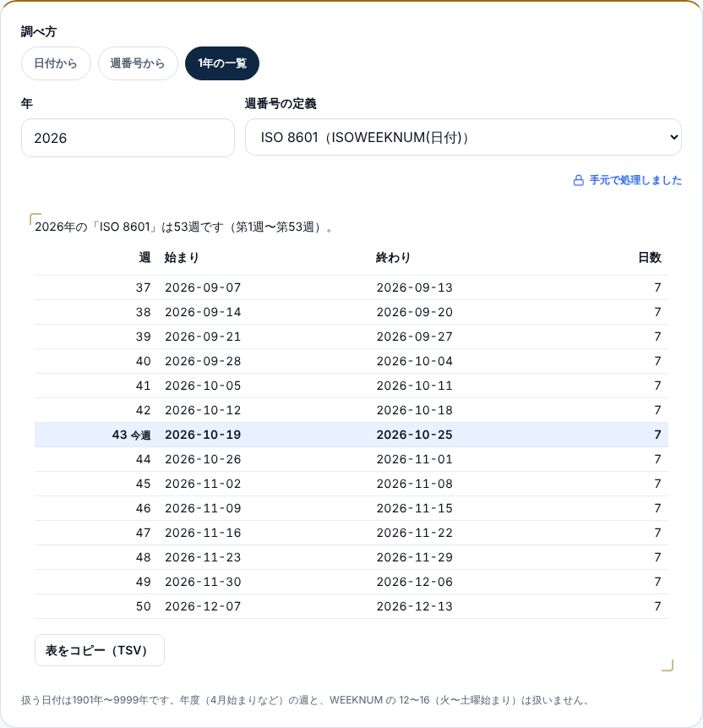
Task: Click the highlighted 43 今週 cell
Action: [131, 435]
